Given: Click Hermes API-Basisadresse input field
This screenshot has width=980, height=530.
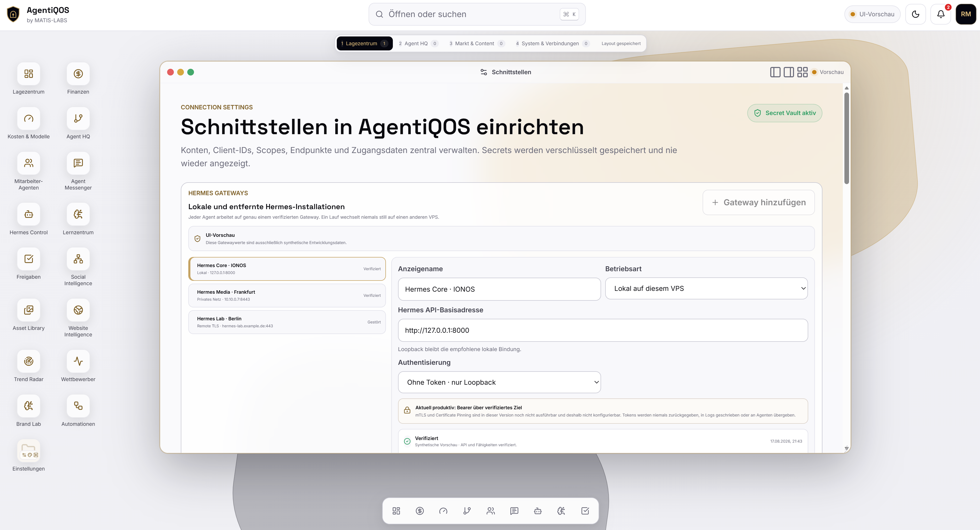Looking at the screenshot, I should (x=603, y=330).
